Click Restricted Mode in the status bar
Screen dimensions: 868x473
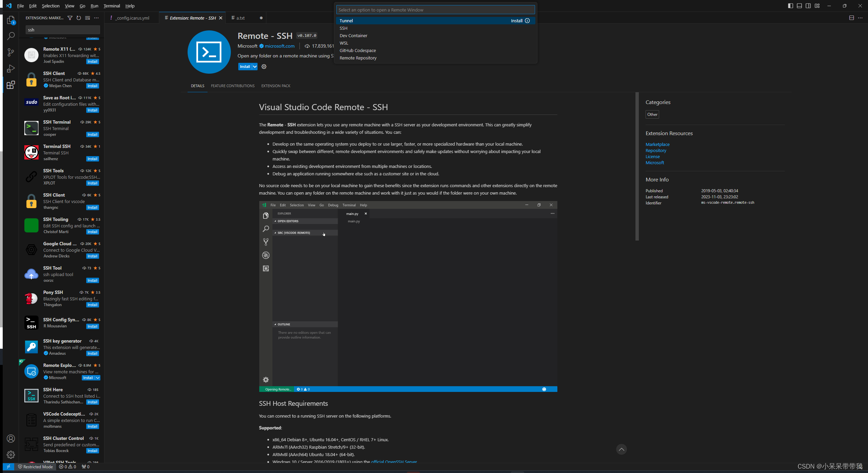[35, 467]
